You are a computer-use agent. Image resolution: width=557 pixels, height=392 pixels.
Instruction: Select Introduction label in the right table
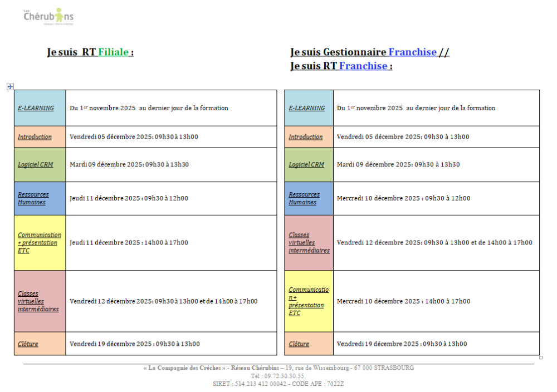(x=305, y=137)
